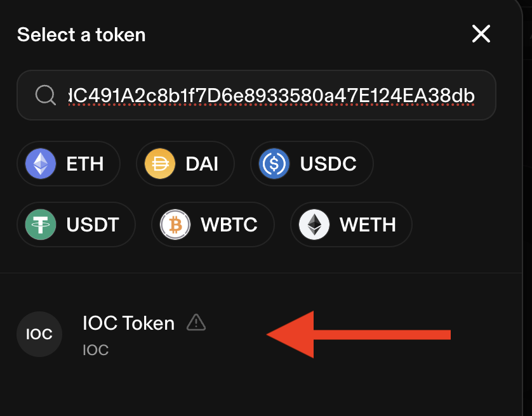The height and width of the screenshot is (416, 532).
Task: Click the round IOC token avatar
Action: pos(39,334)
